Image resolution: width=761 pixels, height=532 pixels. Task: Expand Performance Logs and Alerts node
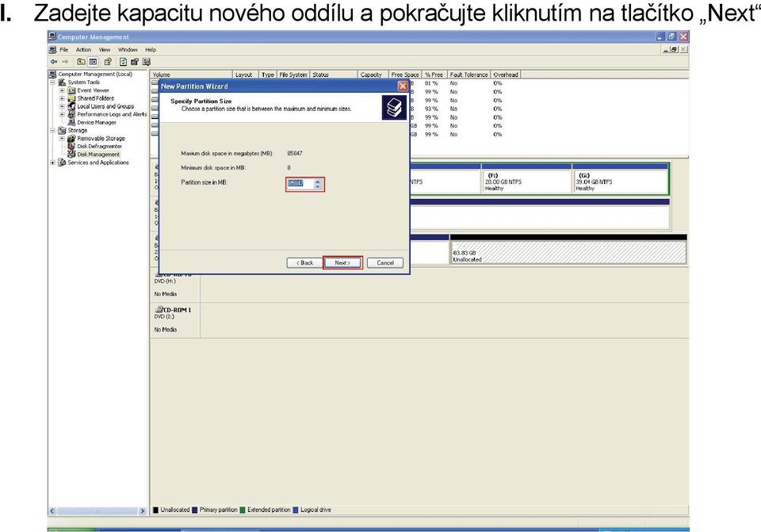(62, 114)
